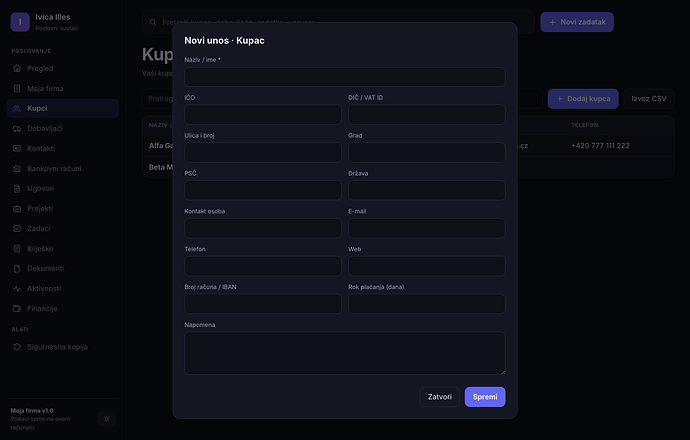Click the phone number +420 777 111 222
The width and height of the screenshot is (690, 440).
click(x=600, y=146)
